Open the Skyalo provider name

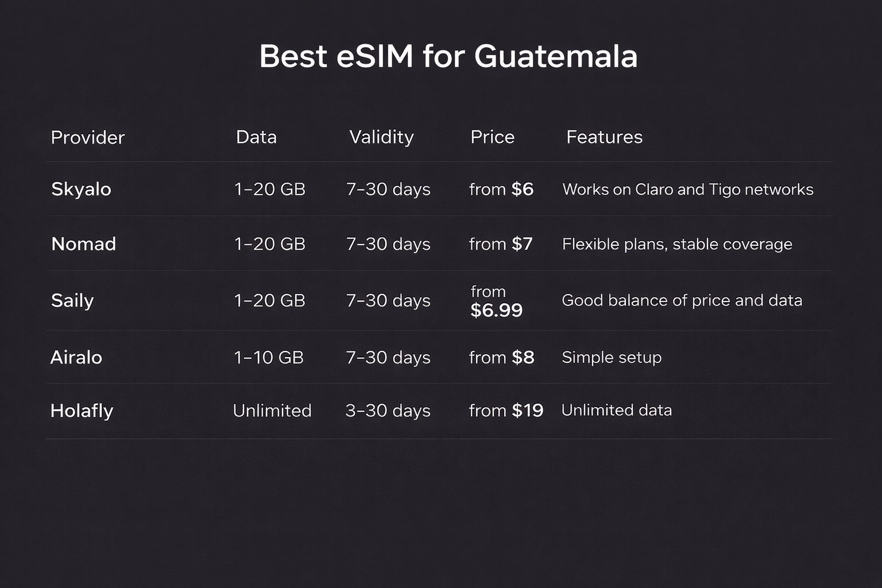point(81,189)
